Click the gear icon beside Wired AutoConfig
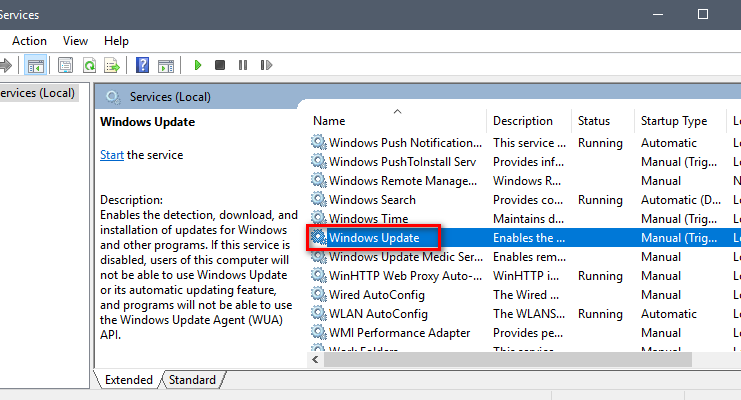Screen dimensions: 741x400 tap(319, 294)
